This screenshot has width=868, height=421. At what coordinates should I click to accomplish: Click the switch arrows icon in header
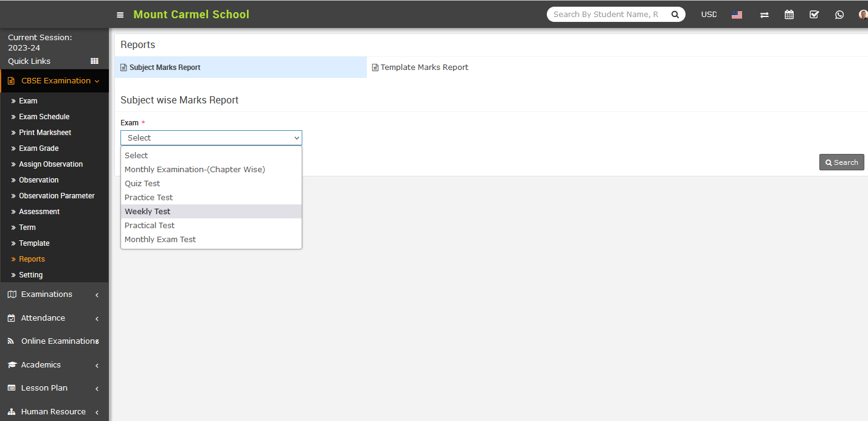click(764, 15)
